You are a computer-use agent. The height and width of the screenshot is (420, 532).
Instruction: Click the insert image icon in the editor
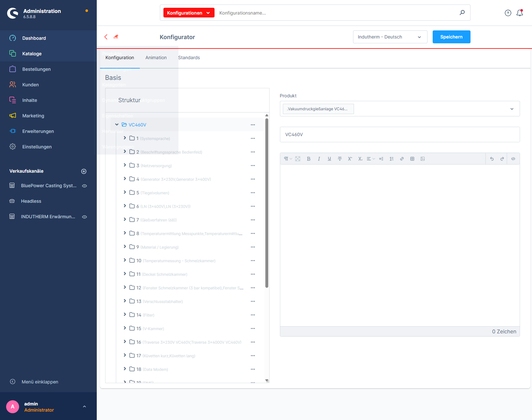423,159
